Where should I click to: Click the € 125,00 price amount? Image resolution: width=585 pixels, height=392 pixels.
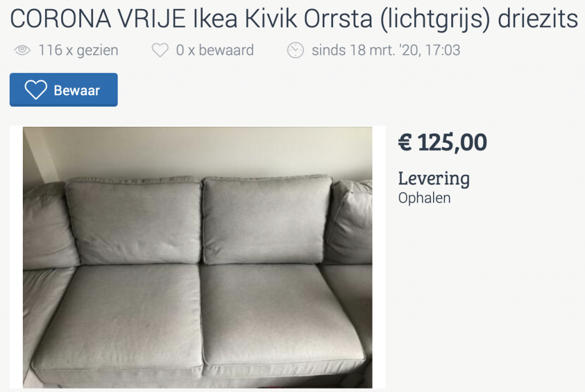443,142
